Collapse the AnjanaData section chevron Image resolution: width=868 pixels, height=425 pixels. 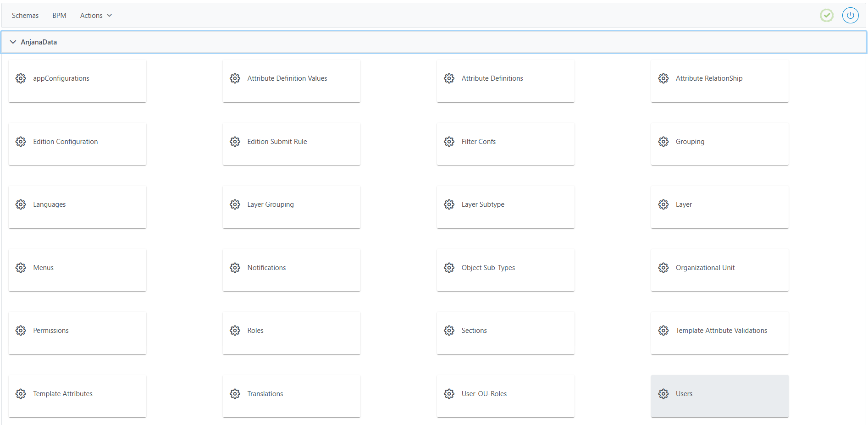[13, 42]
